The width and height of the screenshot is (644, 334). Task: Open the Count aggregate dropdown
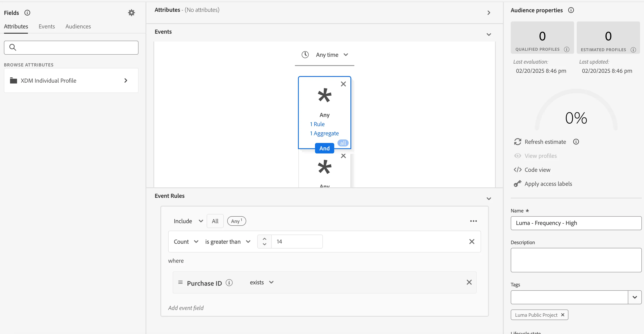186,242
